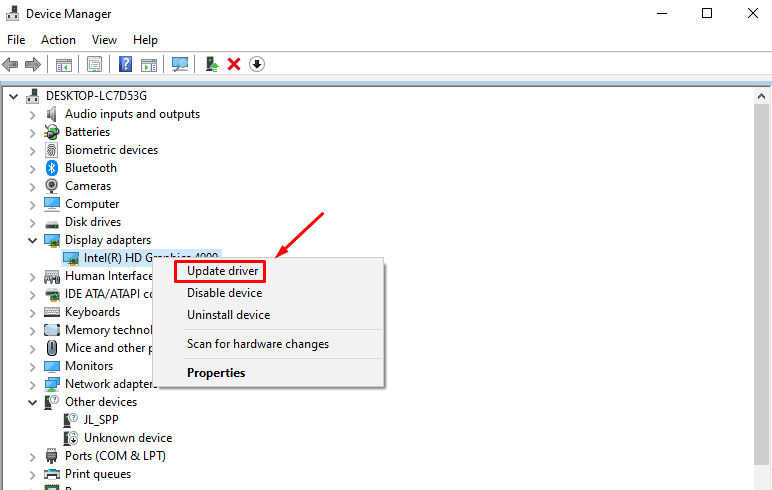Select the Bluetooth category icon
772x490 pixels.
tap(52, 168)
